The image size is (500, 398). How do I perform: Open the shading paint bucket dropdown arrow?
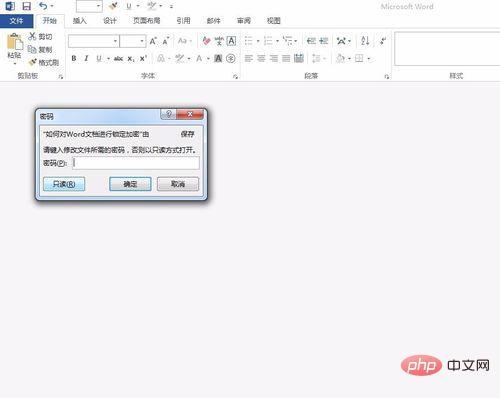[x=349, y=59]
